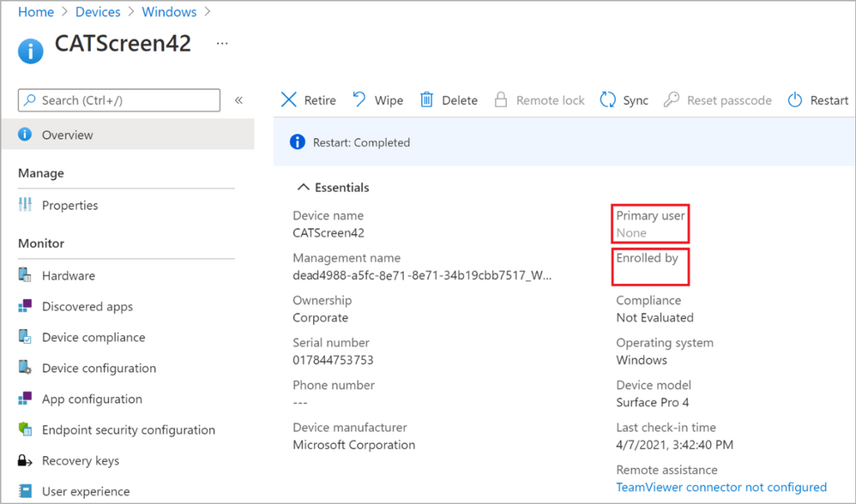Click the Discovered apps icon

coord(25,305)
